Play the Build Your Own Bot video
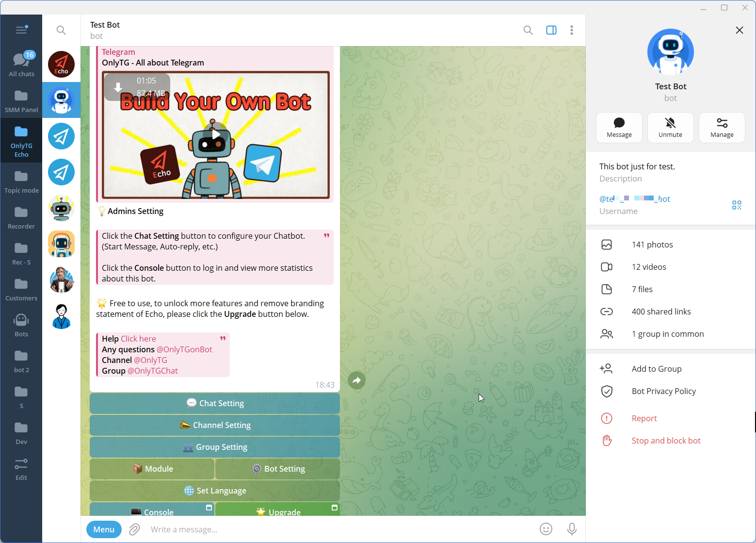756x543 pixels. tap(216, 135)
